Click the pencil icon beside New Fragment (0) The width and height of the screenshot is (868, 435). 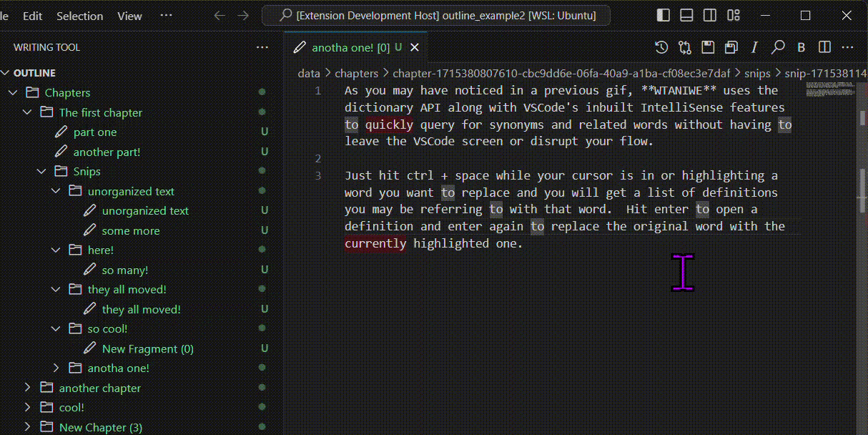point(89,348)
